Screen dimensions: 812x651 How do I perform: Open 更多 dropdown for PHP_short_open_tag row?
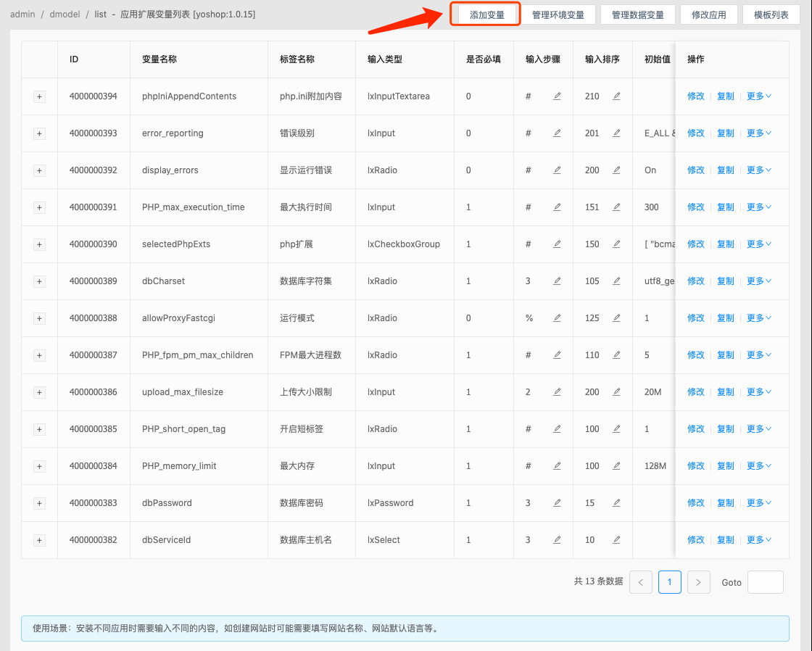(758, 429)
